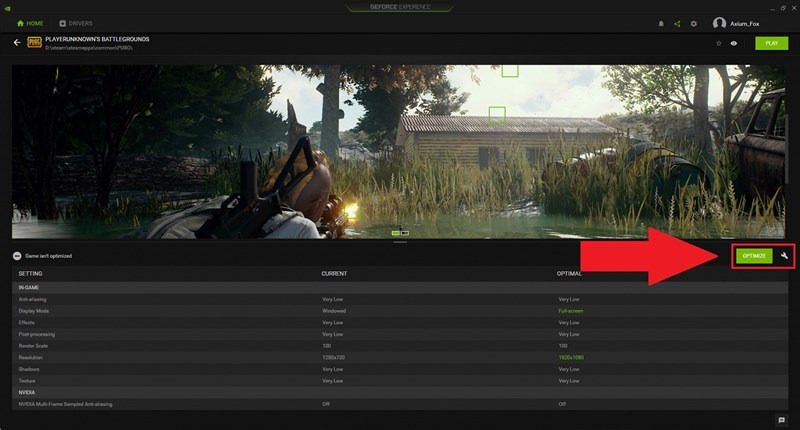Click the Anti-aliasing setting row
Viewport: 800px width, 430px height.
click(399, 299)
